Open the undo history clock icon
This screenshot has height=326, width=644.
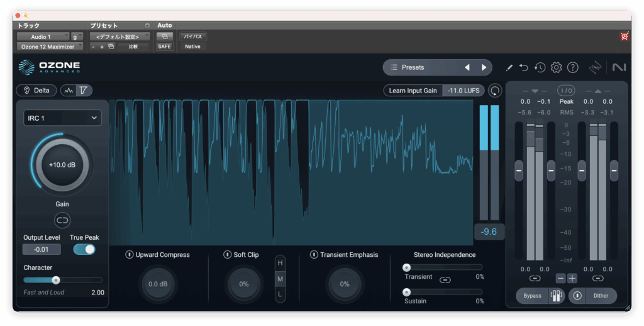point(540,67)
